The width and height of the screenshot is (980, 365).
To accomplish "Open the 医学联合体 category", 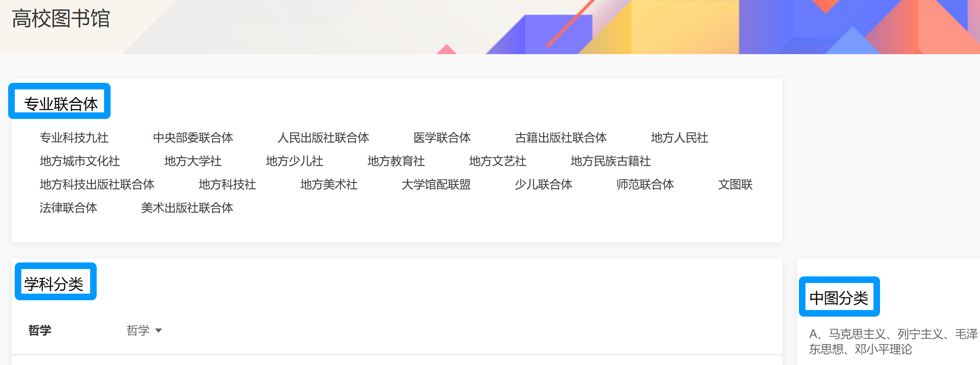I will (442, 138).
